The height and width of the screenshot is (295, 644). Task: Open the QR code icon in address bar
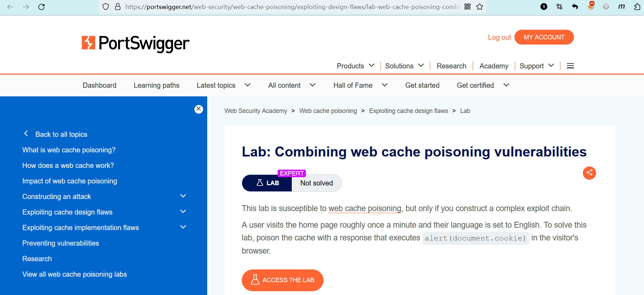468,7
